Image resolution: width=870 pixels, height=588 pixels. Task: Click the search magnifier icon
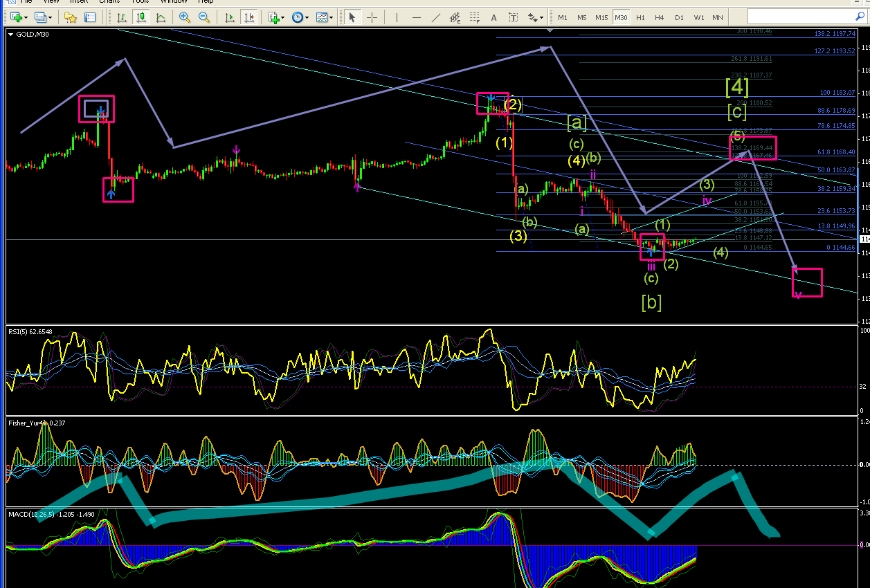point(861,16)
